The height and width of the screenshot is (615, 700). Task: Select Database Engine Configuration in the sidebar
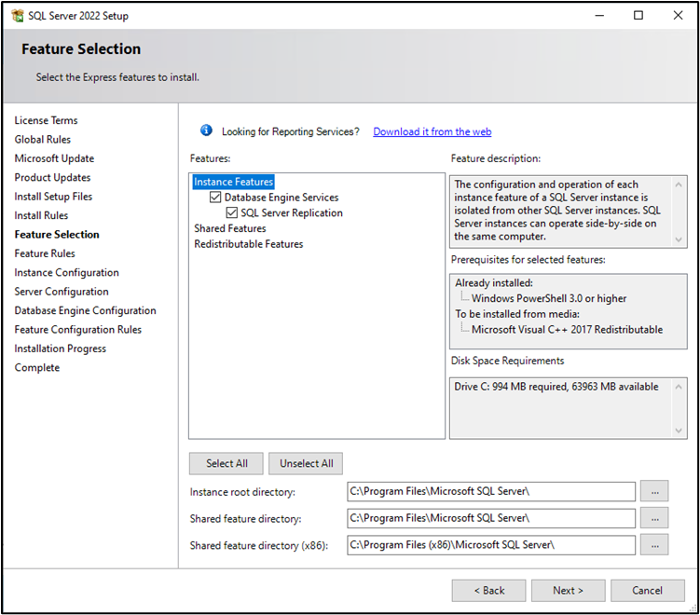85,310
